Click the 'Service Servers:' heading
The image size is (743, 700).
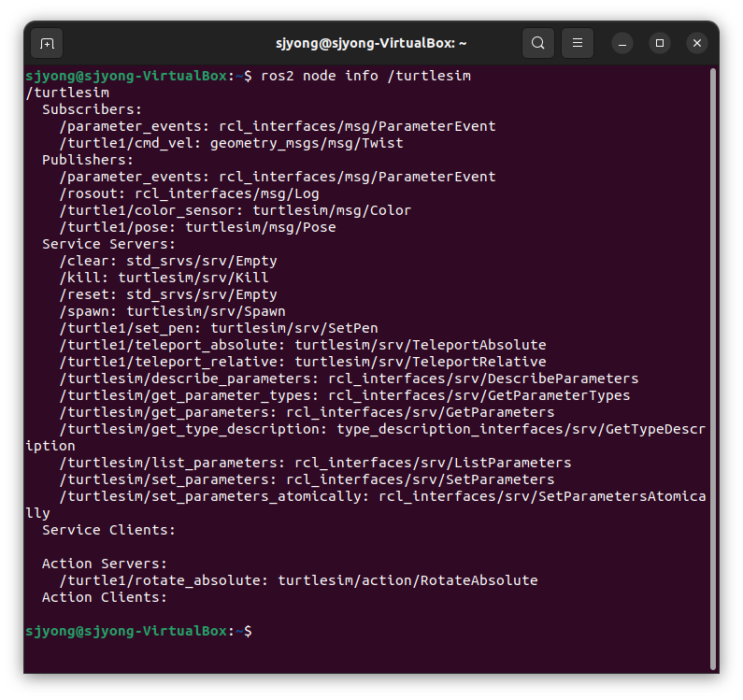[108, 244]
